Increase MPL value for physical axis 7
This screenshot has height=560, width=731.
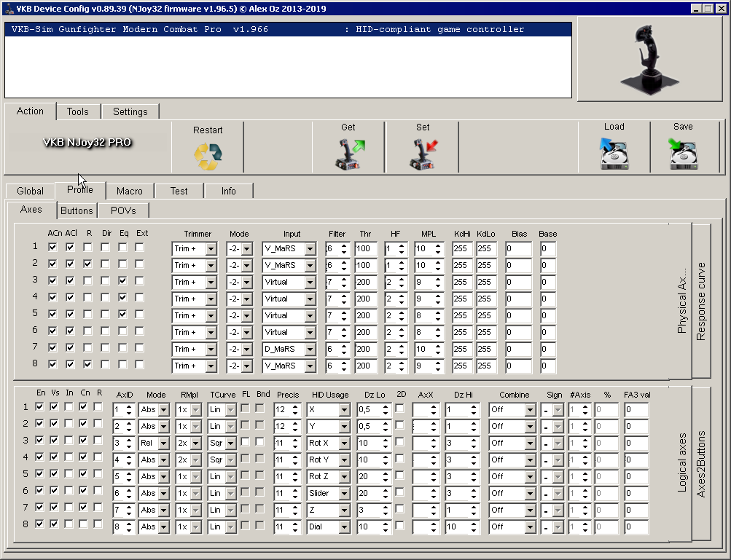click(438, 347)
